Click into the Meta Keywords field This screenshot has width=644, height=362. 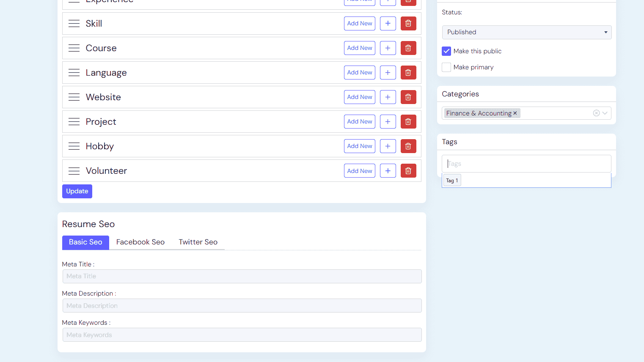click(242, 335)
